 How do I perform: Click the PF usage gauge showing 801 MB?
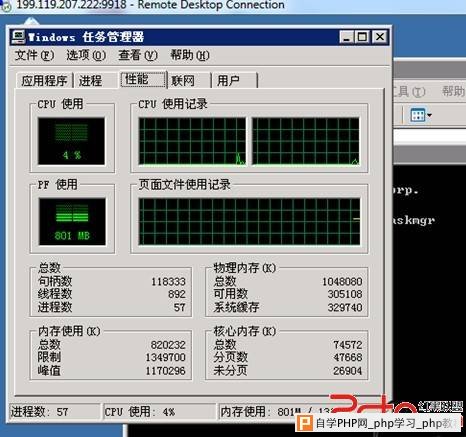72,222
